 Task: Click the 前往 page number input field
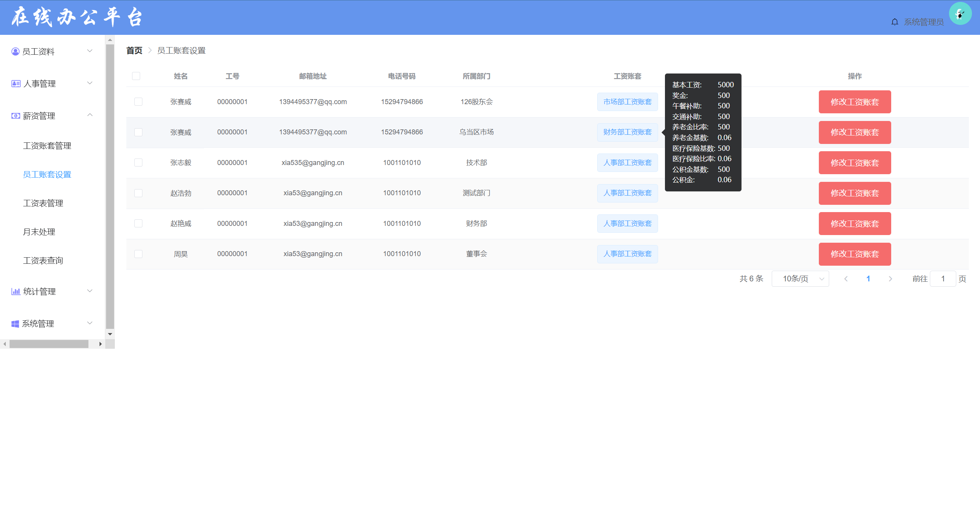coord(942,279)
